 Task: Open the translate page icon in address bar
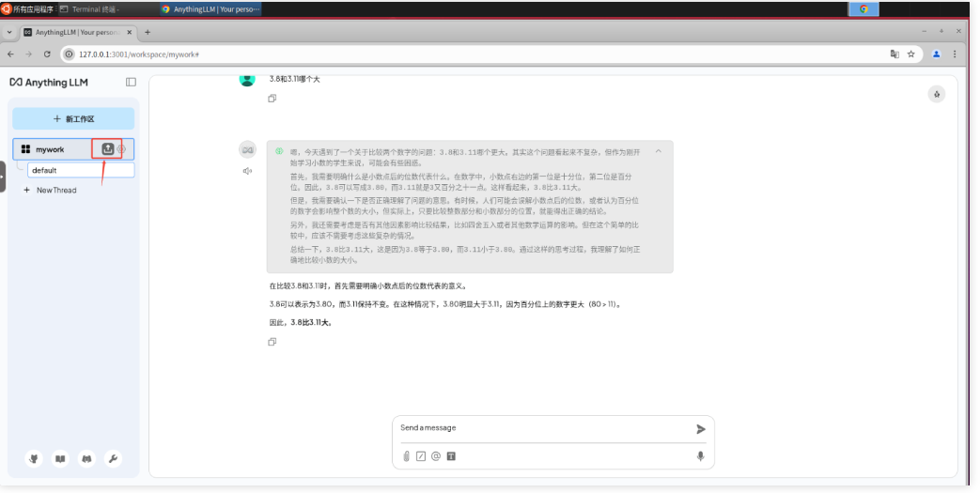[x=894, y=54]
